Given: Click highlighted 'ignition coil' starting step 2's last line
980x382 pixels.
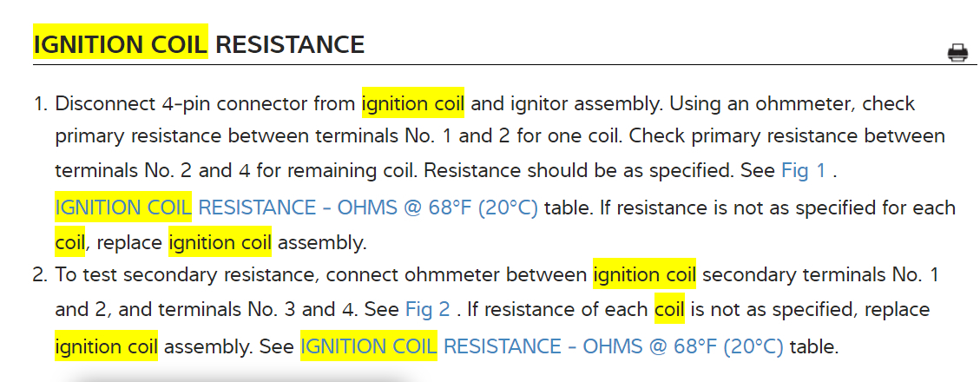Looking at the screenshot, I should (106, 347).
